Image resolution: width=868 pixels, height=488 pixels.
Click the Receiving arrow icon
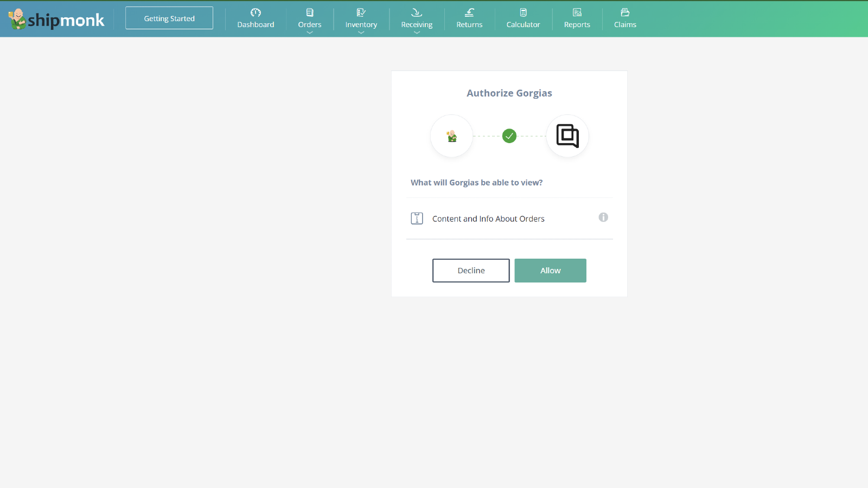(x=417, y=13)
